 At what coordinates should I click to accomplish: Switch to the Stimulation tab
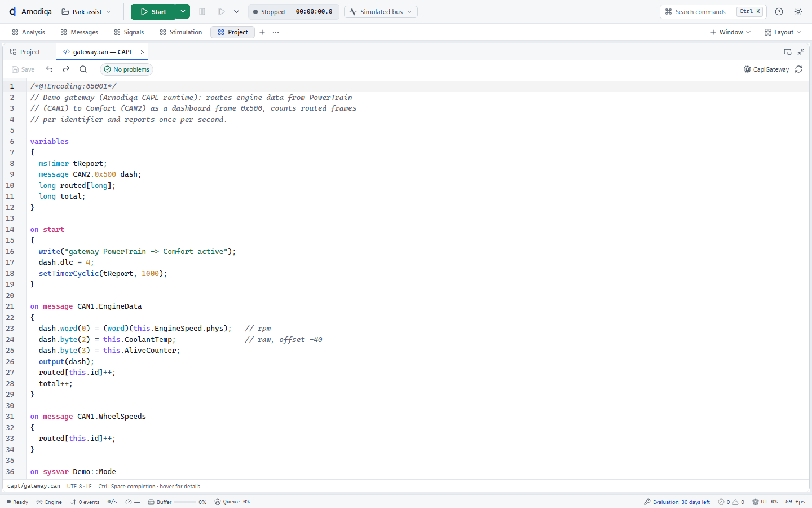(181, 32)
